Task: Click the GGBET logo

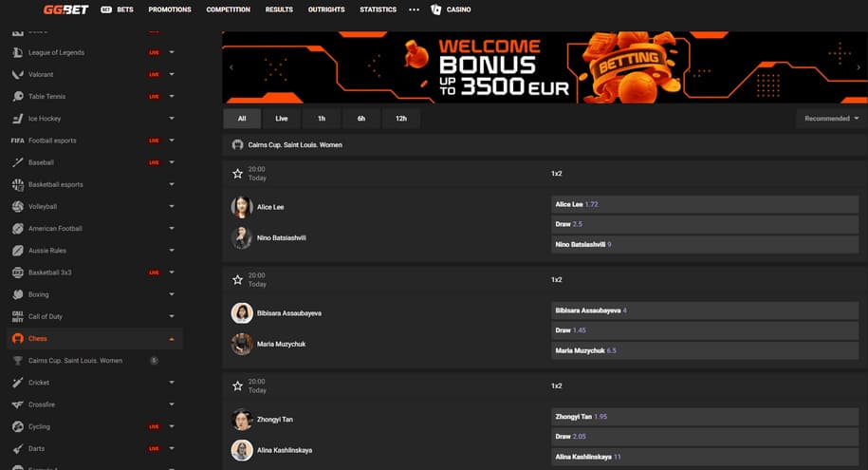Action: 65,9
